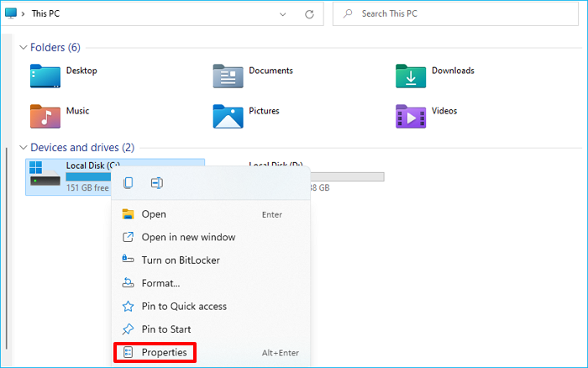
Task: Select Format... in the context menu
Action: [x=160, y=283]
